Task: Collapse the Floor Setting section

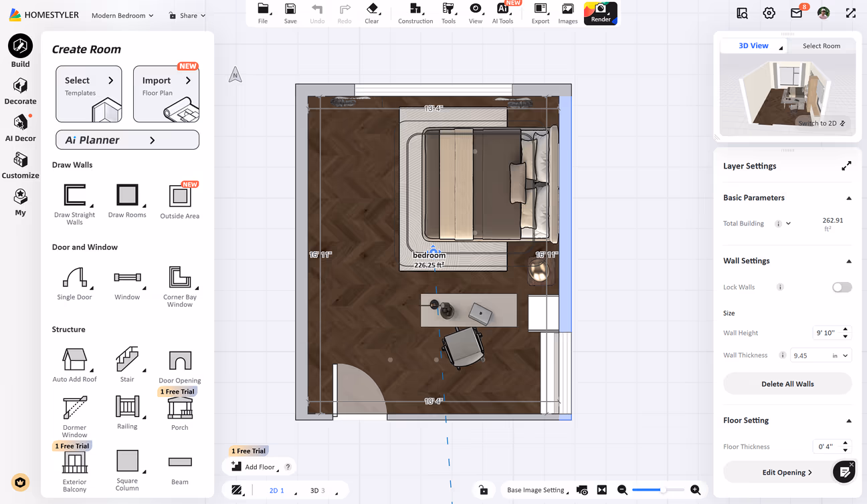Action: 849,420
